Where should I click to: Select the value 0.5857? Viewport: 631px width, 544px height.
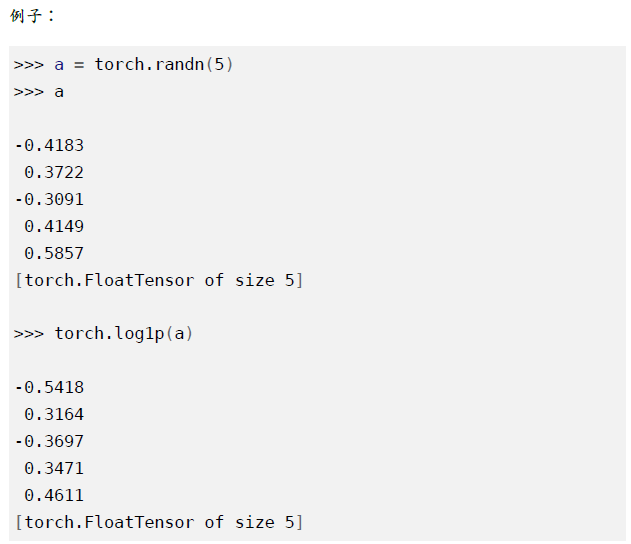pos(54,253)
